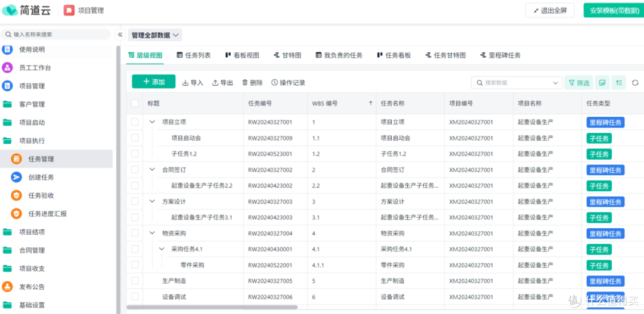Check the 子任务1.2 row checkbox
This screenshot has width=644, height=314.
pyautogui.click(x=135, y=154)
